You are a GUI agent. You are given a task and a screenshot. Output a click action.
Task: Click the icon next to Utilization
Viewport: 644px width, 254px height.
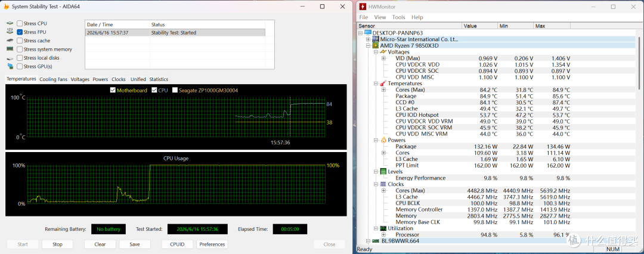tap(383, 228)
